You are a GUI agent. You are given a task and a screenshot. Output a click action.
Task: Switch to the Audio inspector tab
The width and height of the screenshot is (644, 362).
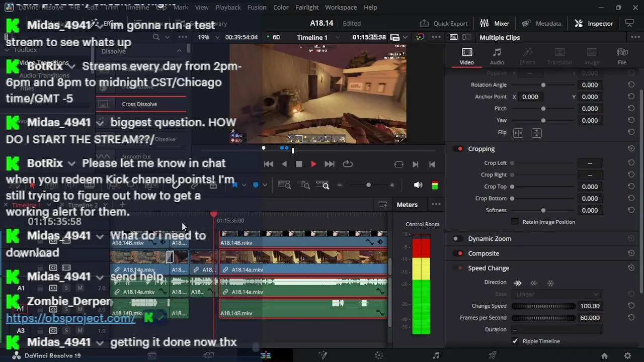[497, 56]
